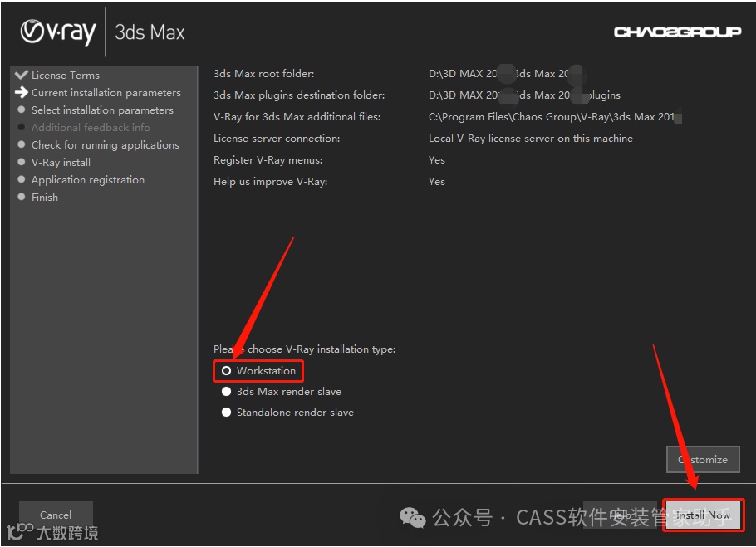
Task: Jump to V-Ray install step
Action: [61, 162]
